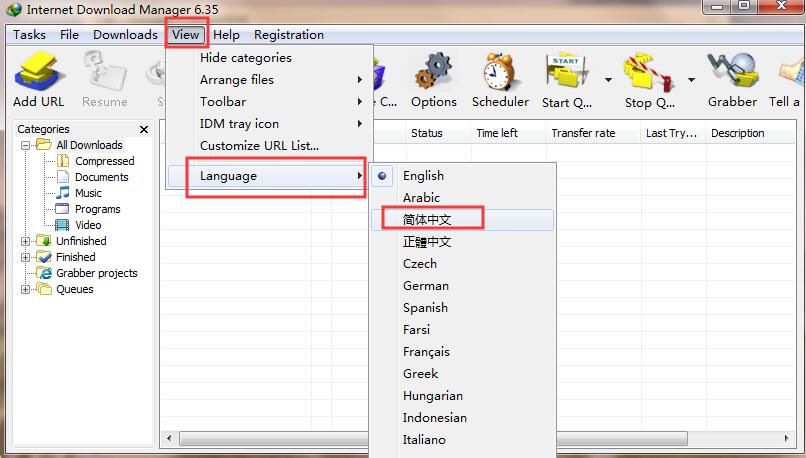Click the horizontal scrollbar left arrow
Viewport: 806px width, 458px height.
[168, 438]
